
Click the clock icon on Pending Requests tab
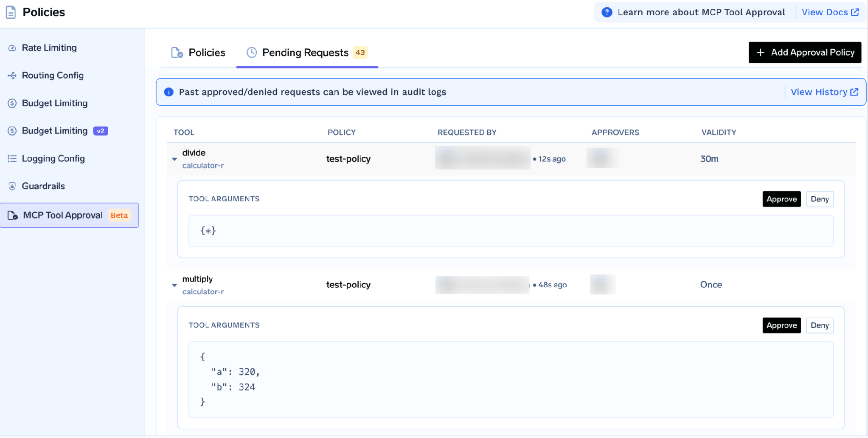[252, 52]
